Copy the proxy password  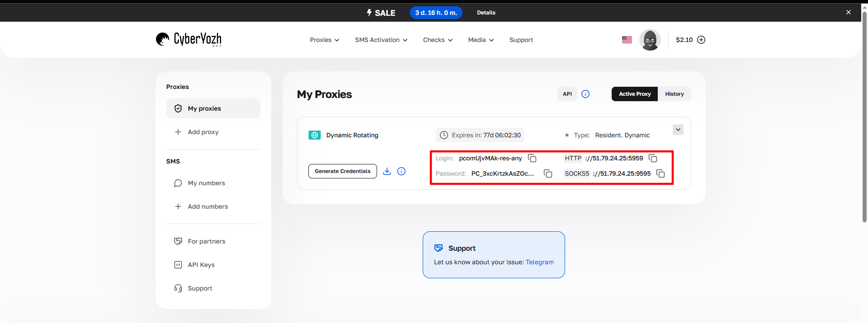547,173
